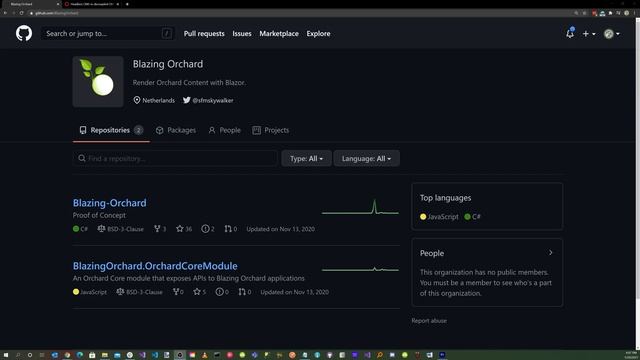640x360 pixels.
Task: Focus the Search or jump to field
Action: [108, 33]
